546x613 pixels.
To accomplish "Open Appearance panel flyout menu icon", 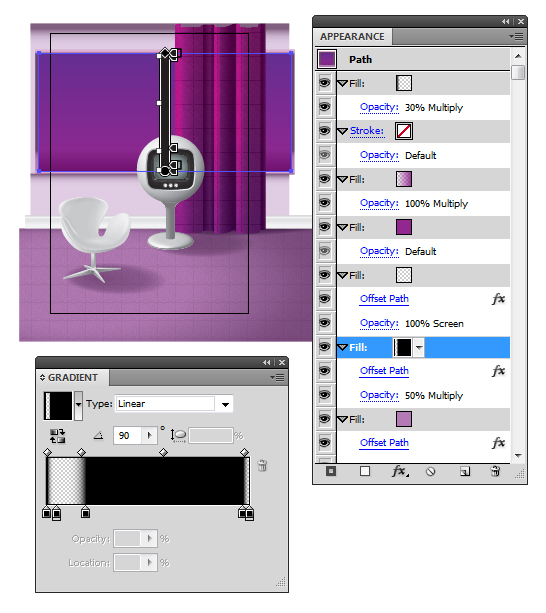I will [x=516, y=37].
